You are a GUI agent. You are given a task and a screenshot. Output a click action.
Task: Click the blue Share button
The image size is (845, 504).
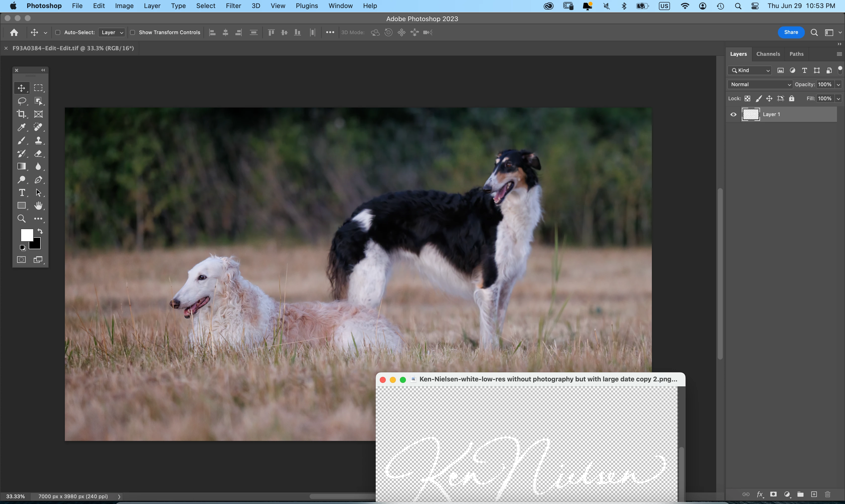click(x=791, y=32)
